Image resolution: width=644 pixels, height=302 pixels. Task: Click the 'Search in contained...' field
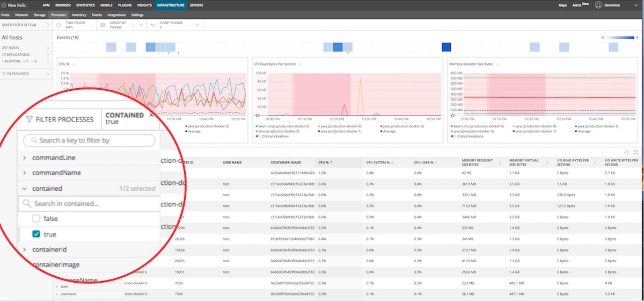pyautogui.click(x=89, y=204)
